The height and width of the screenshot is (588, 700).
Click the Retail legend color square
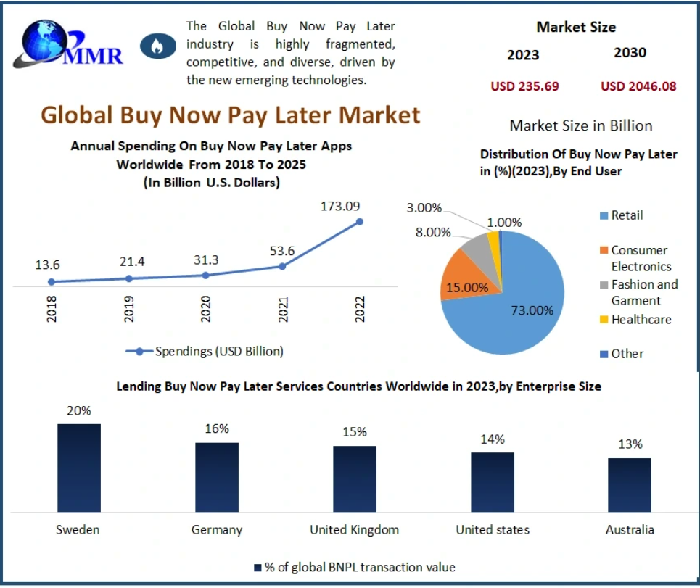(x=602, y=215)
